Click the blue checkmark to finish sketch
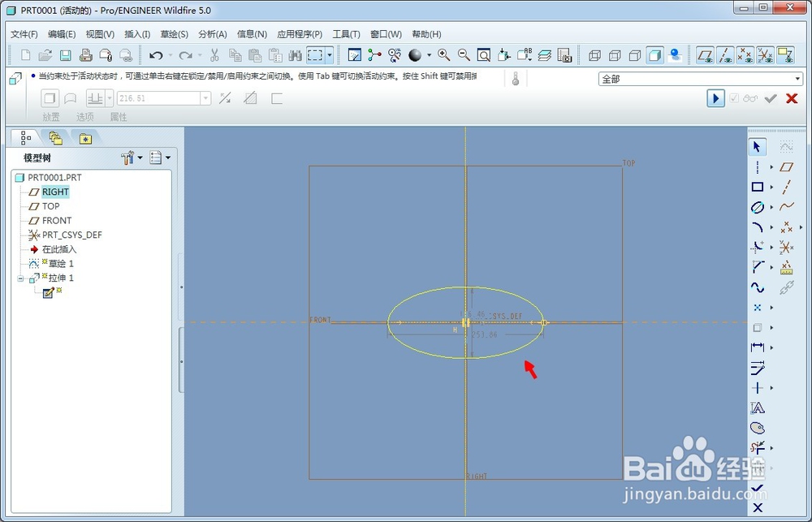Screen dimensions: 812x522 [757, 488]
